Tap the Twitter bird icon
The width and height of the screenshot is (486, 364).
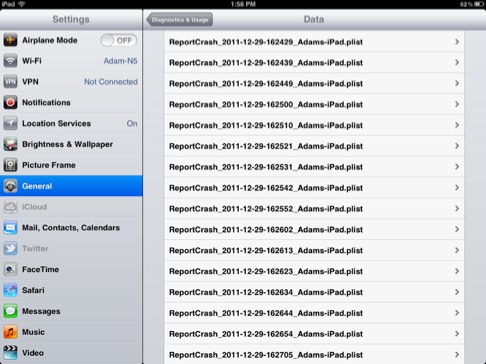coord(10,248)
